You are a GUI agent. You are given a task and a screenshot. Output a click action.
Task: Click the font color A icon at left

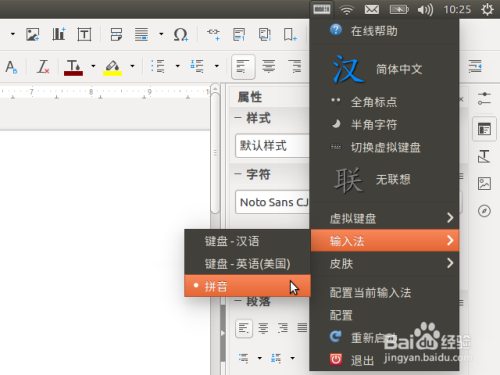click(x=11, y=67)
